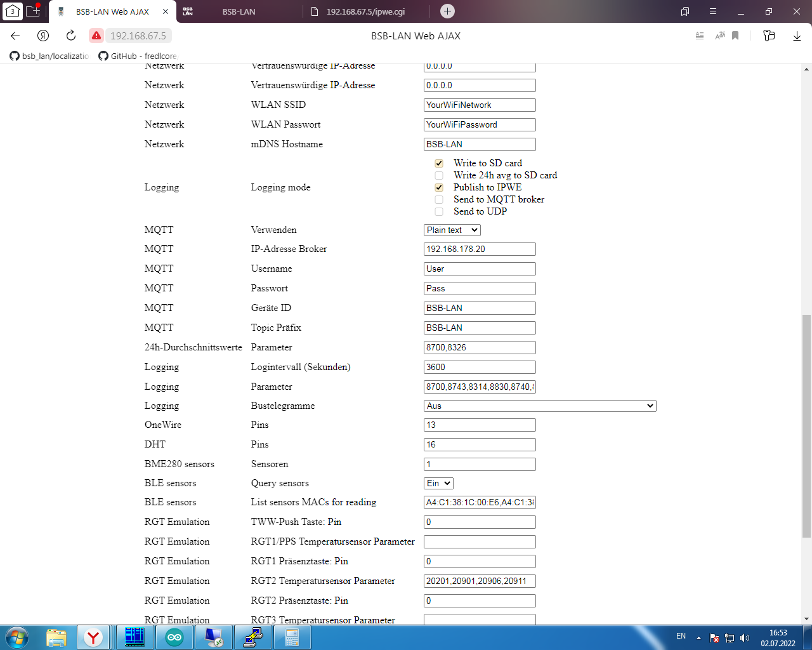Open the Action Center flag tray icon
The image size is (812, 650).
[714, 638]
